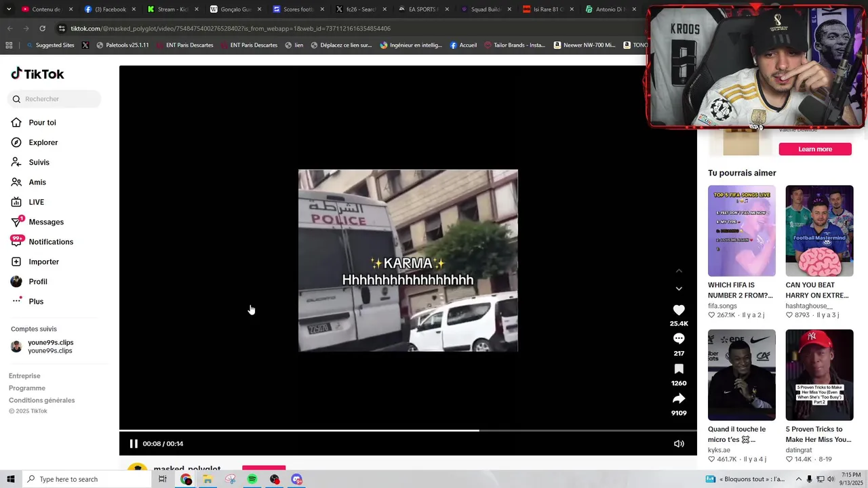Open Paletools v25.1.11 bookmark
This screenshot has width=868, height=488.
point(123,45)
